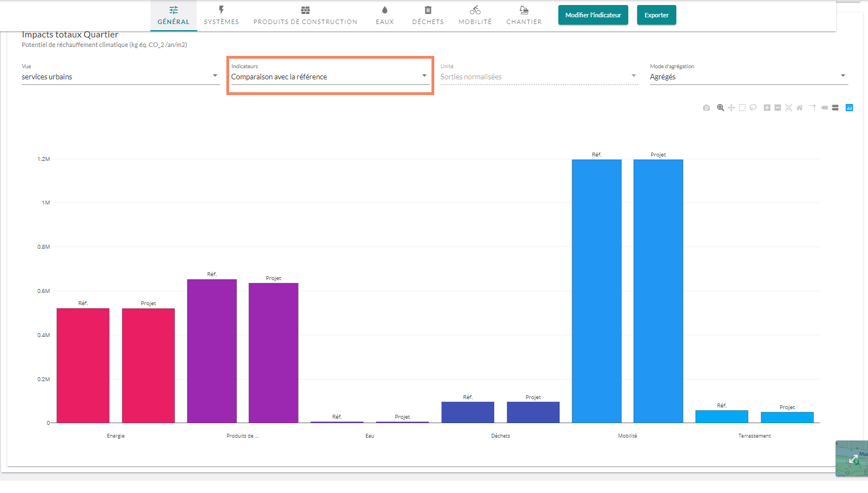The height and width of the screenshot is (493, 868).
Task: Switch to the Général tab
Action: point(173,16)
